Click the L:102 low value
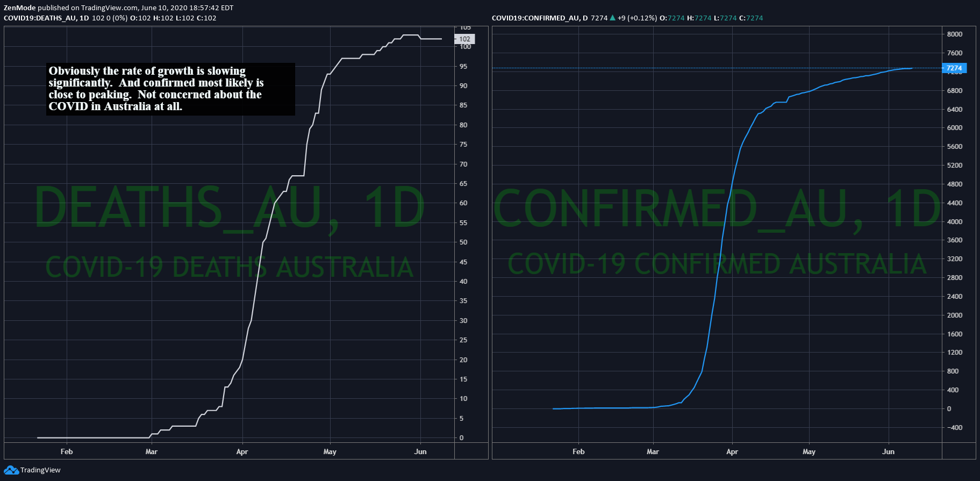Screen dimensions: 980x481 click(x=185, y=18)
